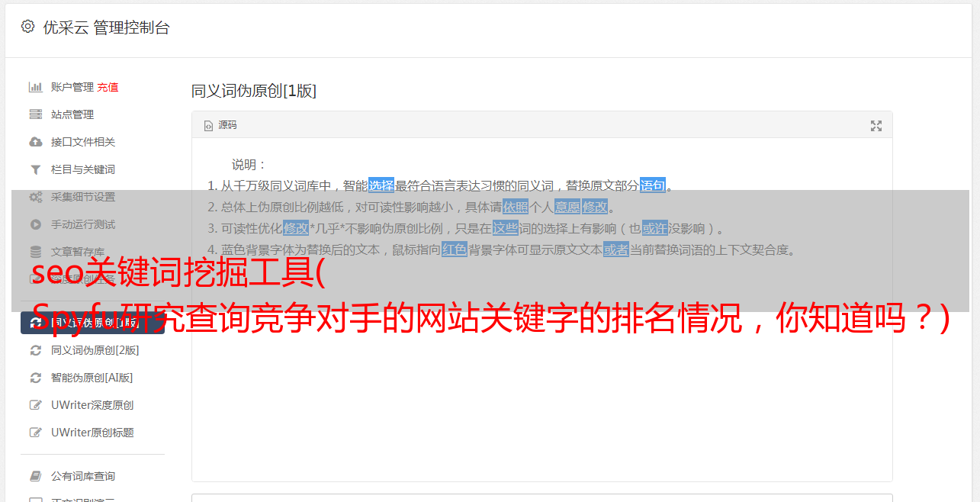Click the gears icon for 采集细节设置
This screenshot has width=980, height=502.
point(36,197)
